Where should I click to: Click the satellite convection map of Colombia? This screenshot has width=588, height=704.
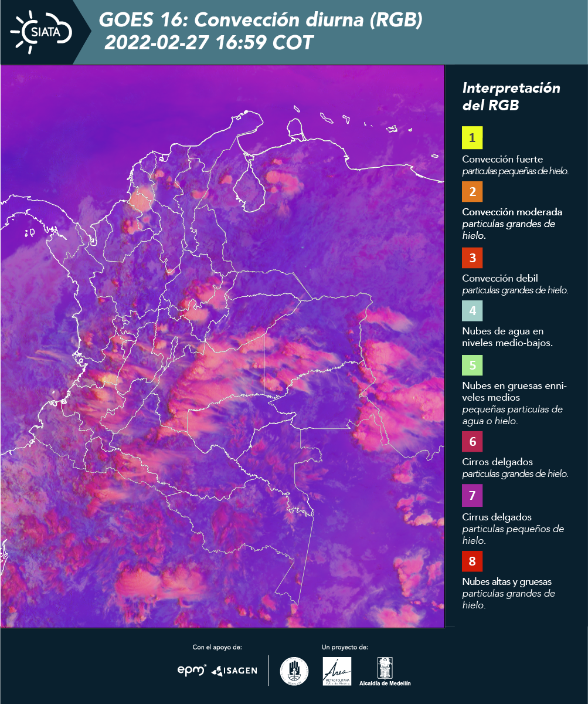tap(223, 346)
